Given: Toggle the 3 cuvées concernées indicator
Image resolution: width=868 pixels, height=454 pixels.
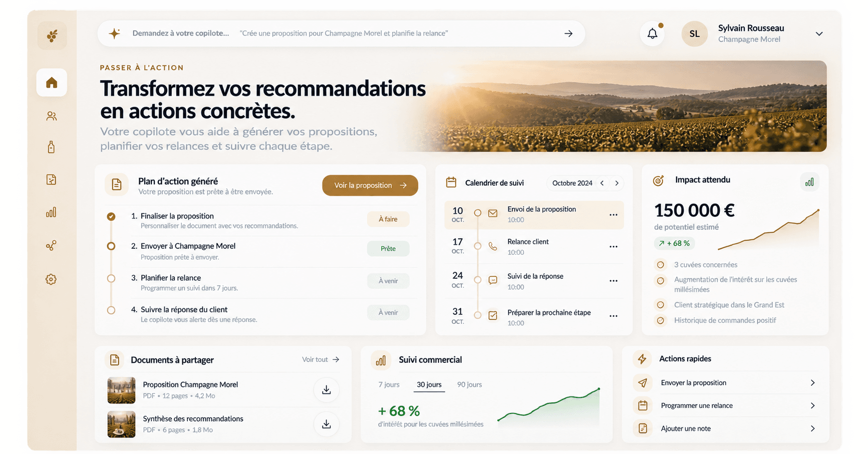Looking at the screenshot, I should [x=661, y=265].
